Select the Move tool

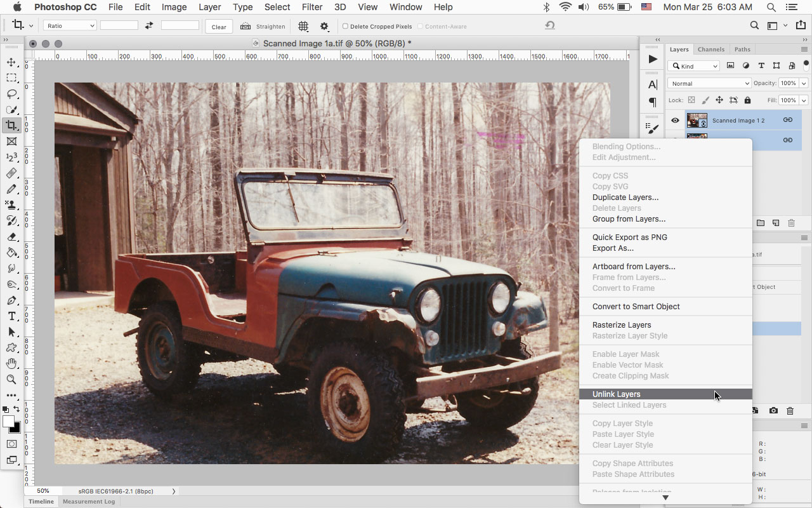pyautogui.click(x=11, y=62)
